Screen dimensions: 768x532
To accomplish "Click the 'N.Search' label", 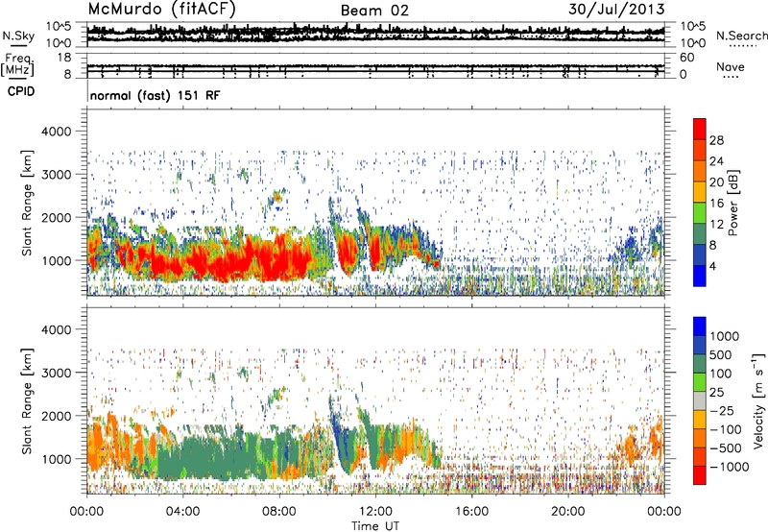I will click(x=741, y=36).
